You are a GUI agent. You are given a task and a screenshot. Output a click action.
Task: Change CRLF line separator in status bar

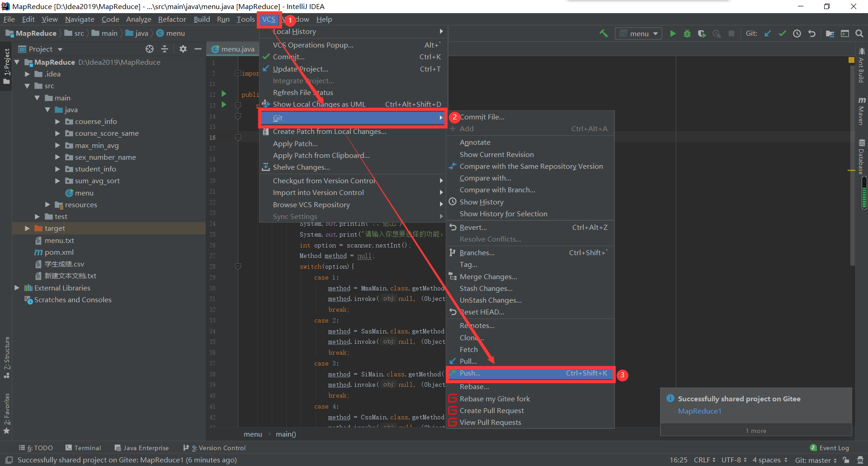point(704,460)
